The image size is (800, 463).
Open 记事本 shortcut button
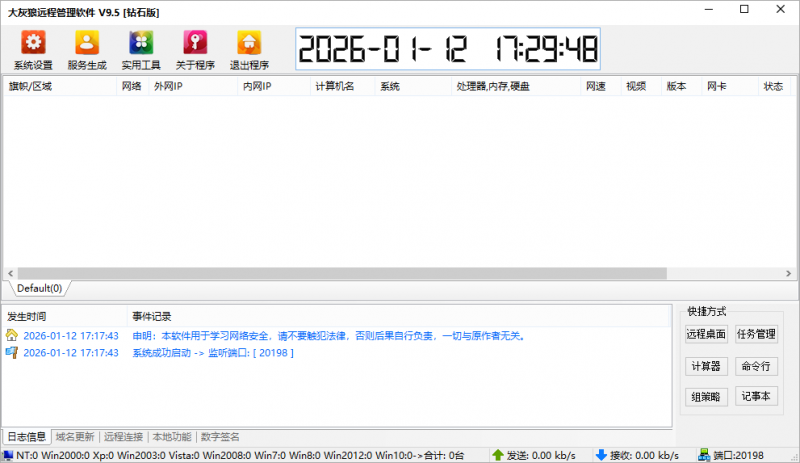click(x=756, y=396)
